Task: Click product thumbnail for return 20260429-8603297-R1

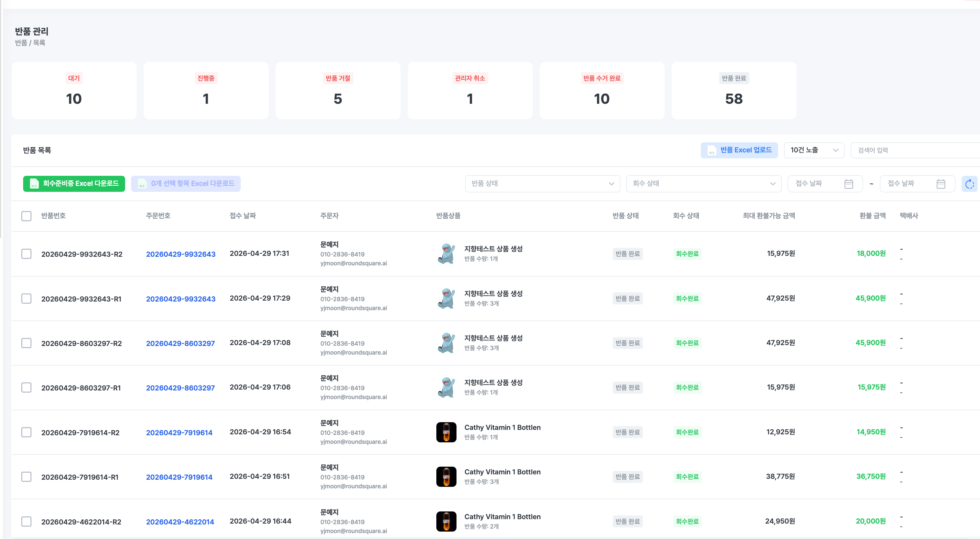Action: [446, 387]
